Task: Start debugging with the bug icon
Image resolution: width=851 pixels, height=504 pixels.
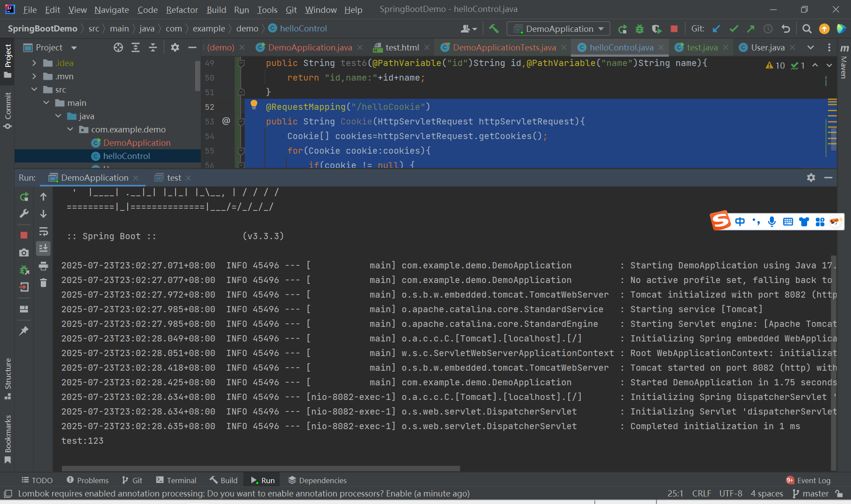Action: [639, 29]
